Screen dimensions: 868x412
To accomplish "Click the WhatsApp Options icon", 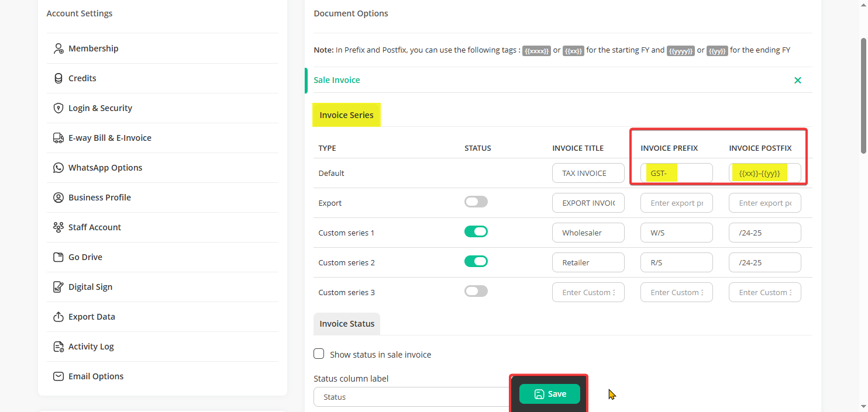I will click(x=58, y=168).
